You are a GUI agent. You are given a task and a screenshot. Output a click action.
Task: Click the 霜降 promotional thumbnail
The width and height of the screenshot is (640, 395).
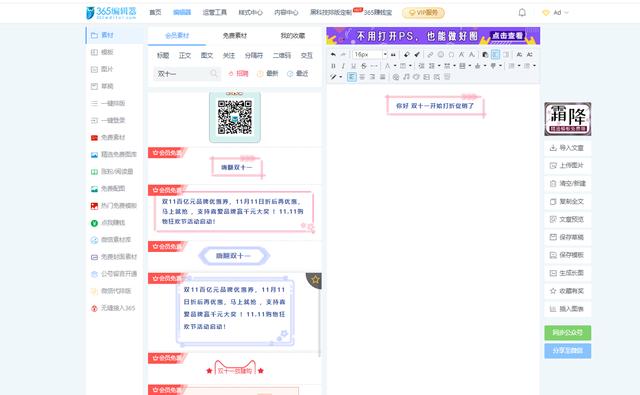pyautogui.click(x=567, y=119)
